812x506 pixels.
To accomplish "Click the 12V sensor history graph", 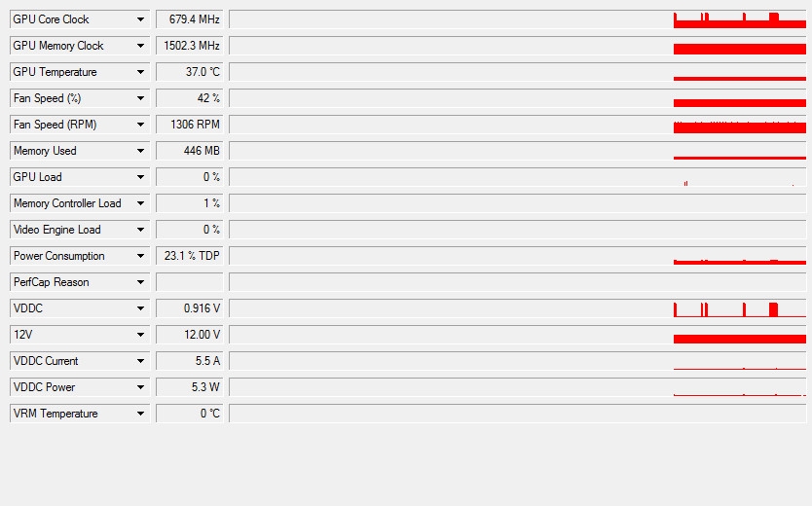I will [517, 335].
